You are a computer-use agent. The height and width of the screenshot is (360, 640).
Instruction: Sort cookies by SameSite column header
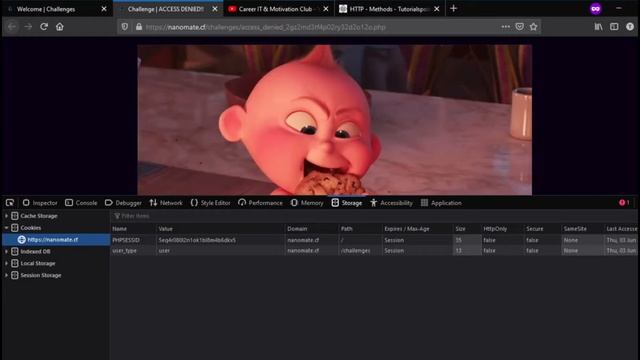582,229
